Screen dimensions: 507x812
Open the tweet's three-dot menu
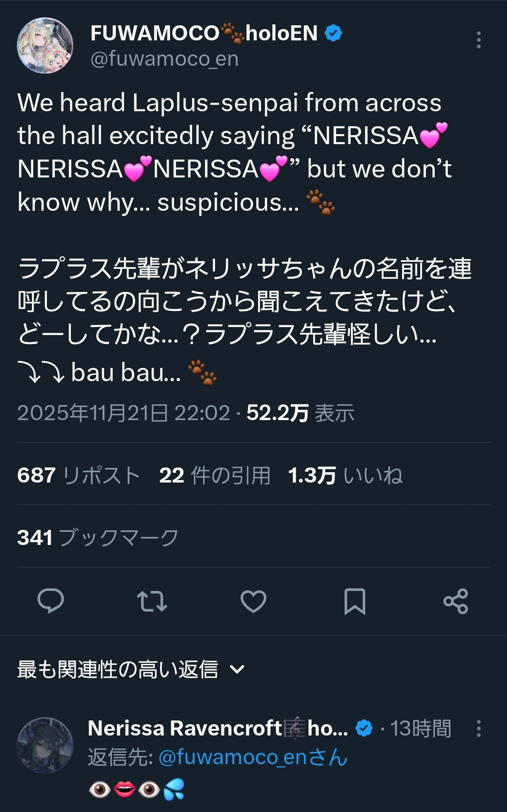pos(478,40)
